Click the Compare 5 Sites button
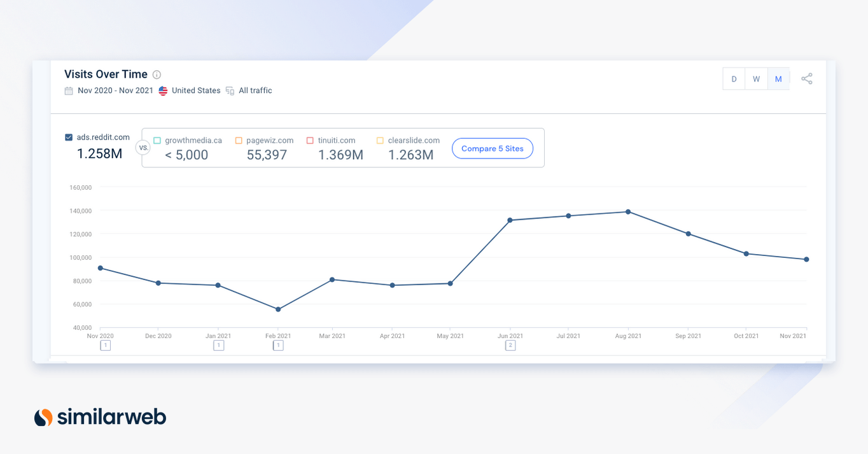Screen dimensions: 868x454 (x=493, y=148)
